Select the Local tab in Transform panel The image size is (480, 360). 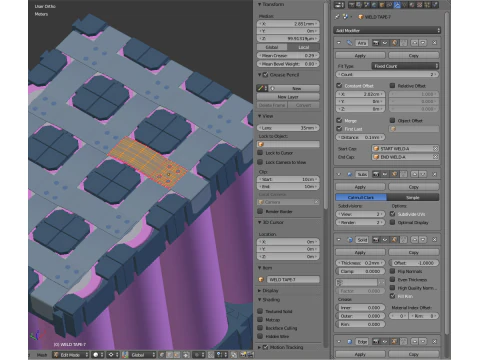(x=304, y=47)
